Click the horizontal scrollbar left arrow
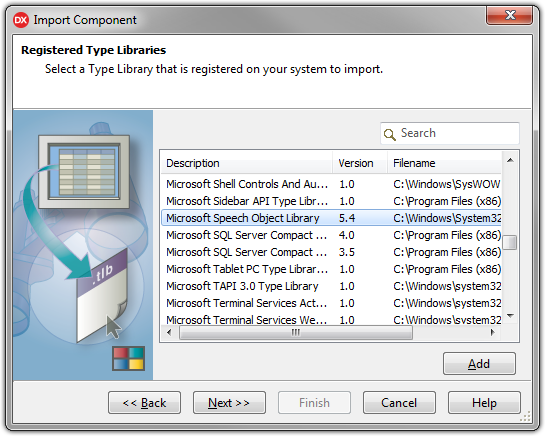 tap(169, 332)
